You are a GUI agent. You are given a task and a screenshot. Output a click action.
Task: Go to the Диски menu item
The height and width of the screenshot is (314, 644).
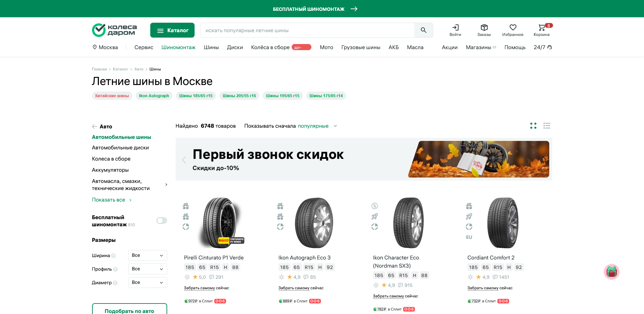235,47
